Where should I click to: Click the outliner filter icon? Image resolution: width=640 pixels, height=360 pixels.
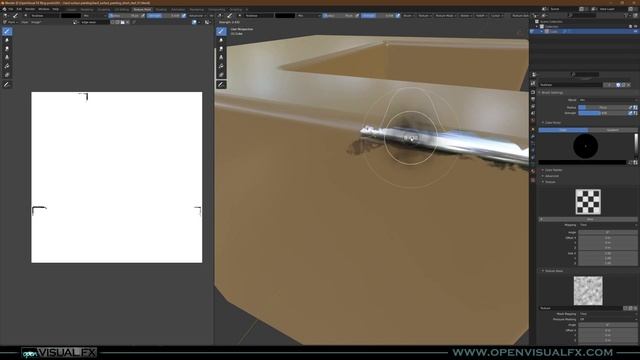626,16
